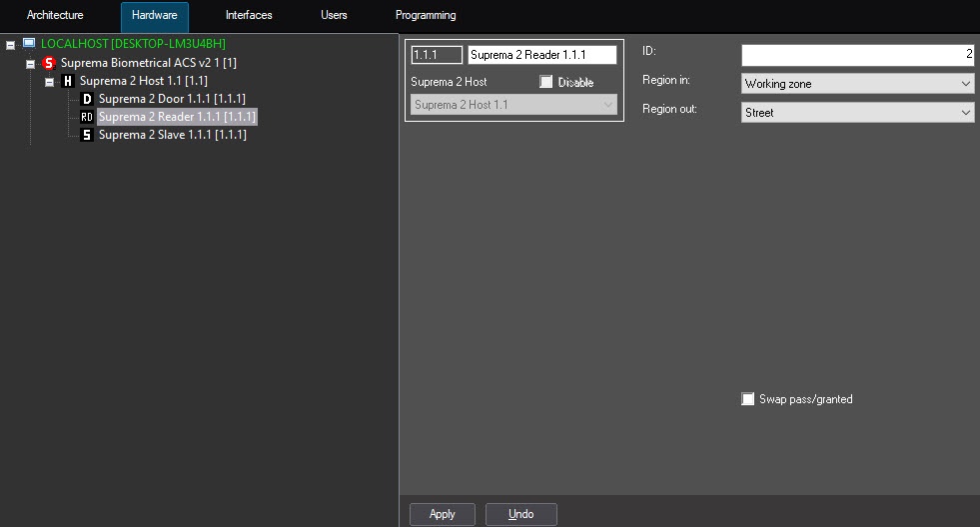
Task: Open the Region in dropdown
Action: (857, 84)
